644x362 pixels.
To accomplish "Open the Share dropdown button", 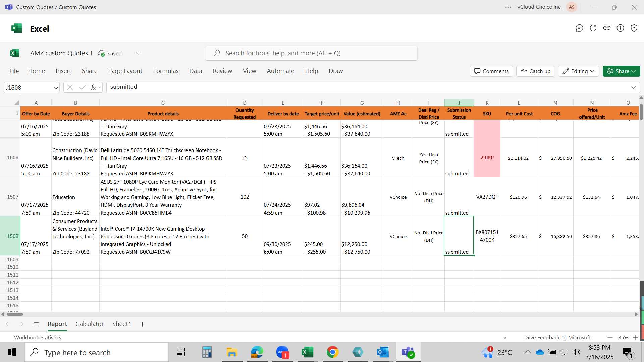I will click(x=621, y=71).
